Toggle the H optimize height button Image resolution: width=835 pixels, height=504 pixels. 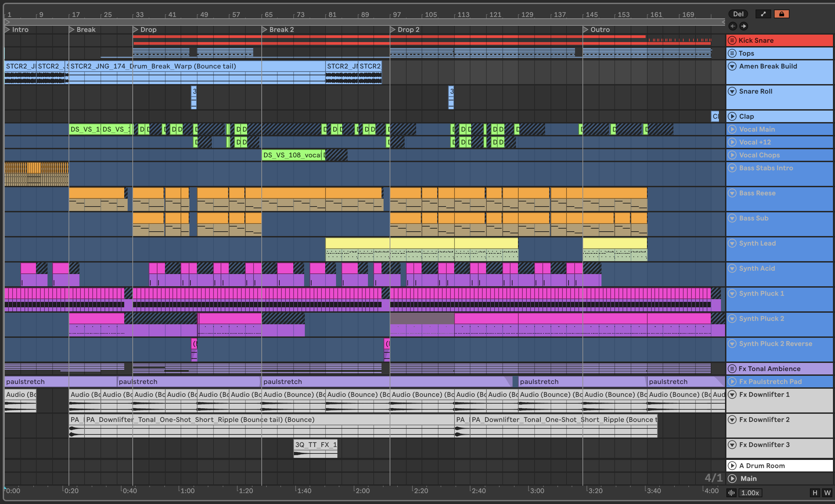tap(815, 492)
